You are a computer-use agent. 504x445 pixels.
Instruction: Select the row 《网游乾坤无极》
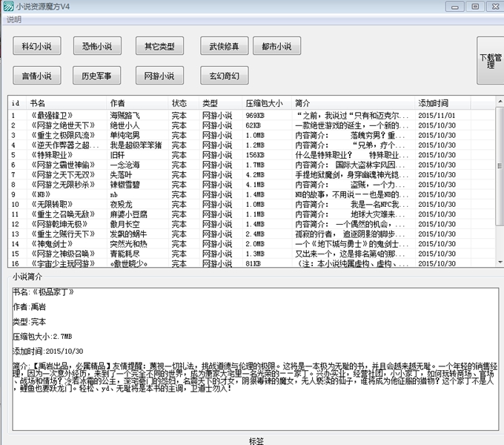(251, 224)
